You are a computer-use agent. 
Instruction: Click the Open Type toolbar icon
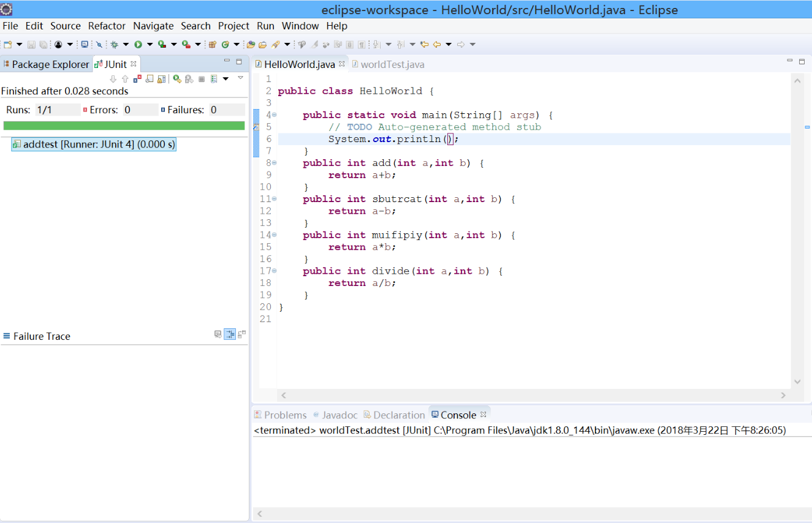pos(251,44)
